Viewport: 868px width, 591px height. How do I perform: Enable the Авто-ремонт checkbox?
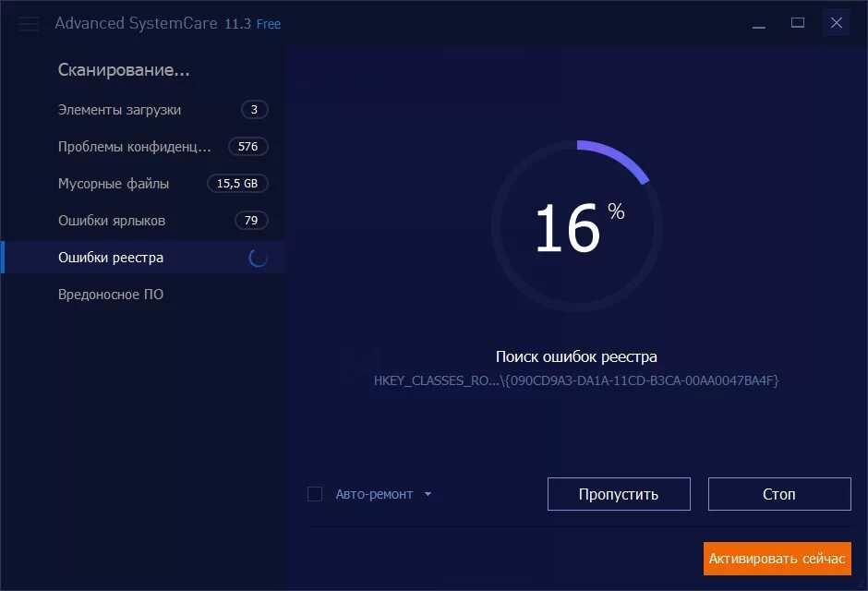pos(315,494)
